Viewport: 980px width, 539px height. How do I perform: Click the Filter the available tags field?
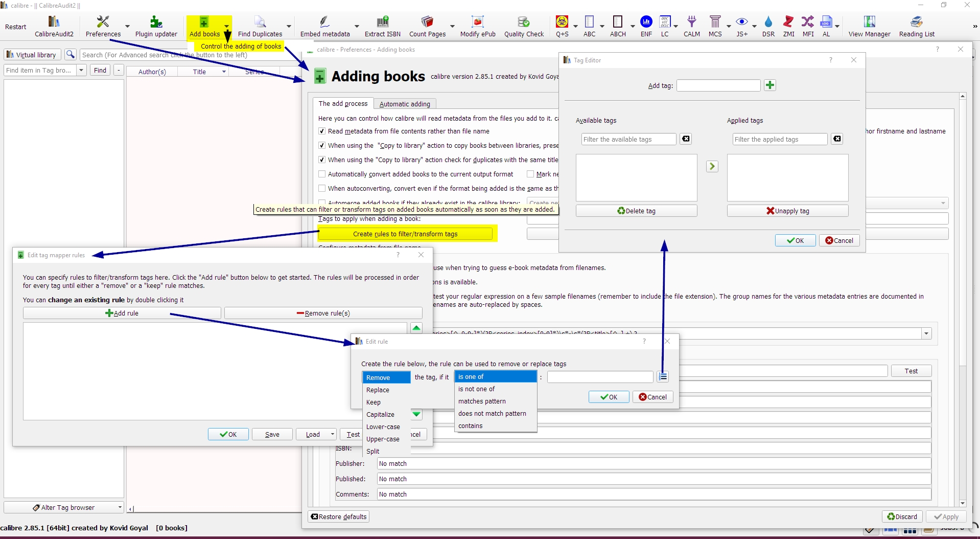point(628,140)
